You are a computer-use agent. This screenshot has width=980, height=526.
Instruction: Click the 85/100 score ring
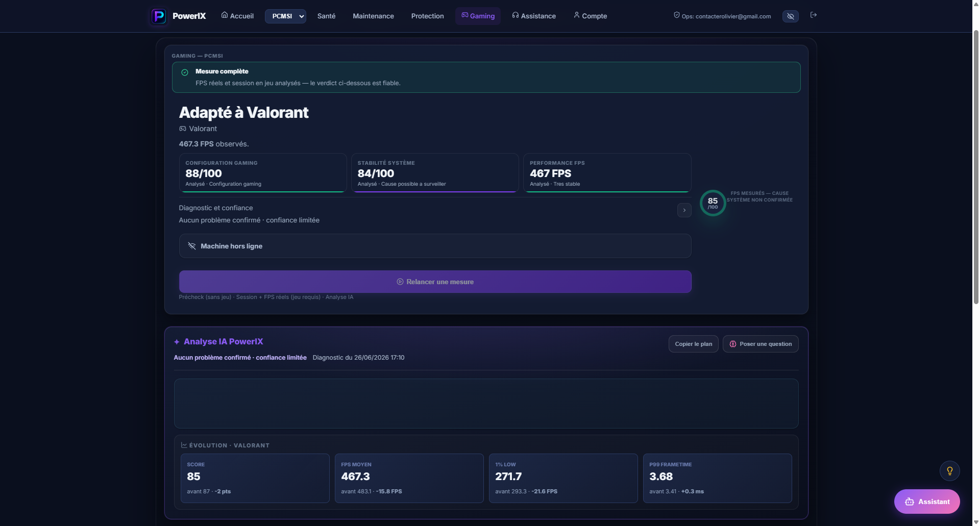click(713, 203)
